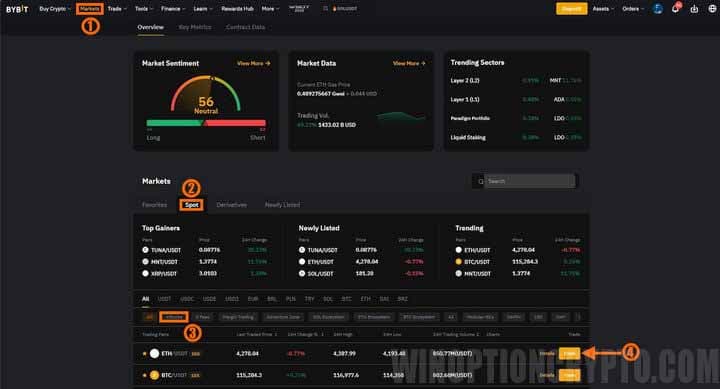The width and height of the screenshot is (720, 389).
Task: Expand the Buy Crypto menu
Action: [55, 9]
